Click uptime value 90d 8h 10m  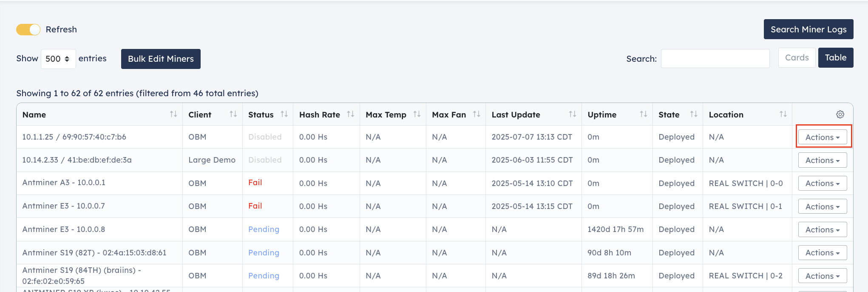point(609,253)
